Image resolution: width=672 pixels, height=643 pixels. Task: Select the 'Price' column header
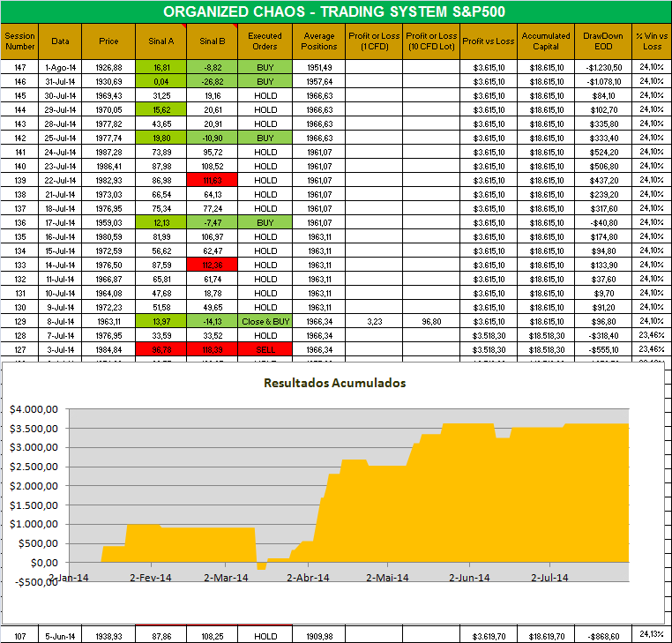tap(108, 41)
